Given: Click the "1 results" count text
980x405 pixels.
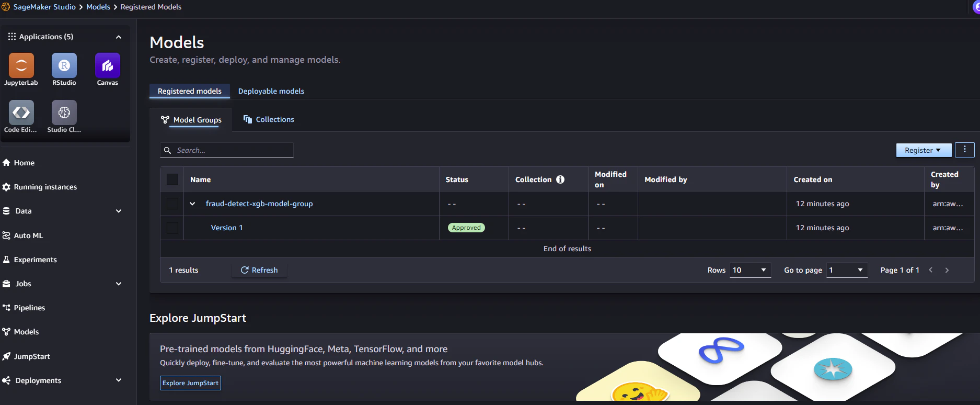Looking at the screenshot, I should pyautogui.click(x=183, y=270).
